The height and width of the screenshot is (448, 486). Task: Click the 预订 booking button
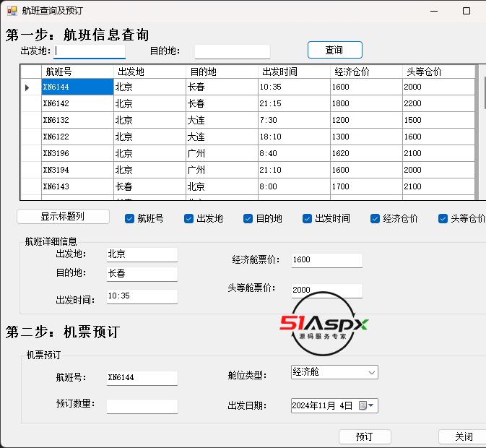365,436
